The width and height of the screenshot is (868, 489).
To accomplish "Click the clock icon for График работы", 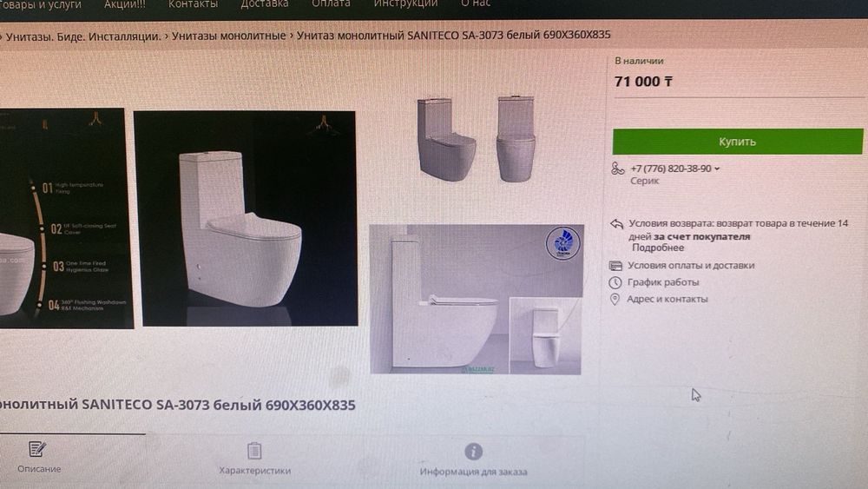I will pyautogui.click(x=615, y=282).
